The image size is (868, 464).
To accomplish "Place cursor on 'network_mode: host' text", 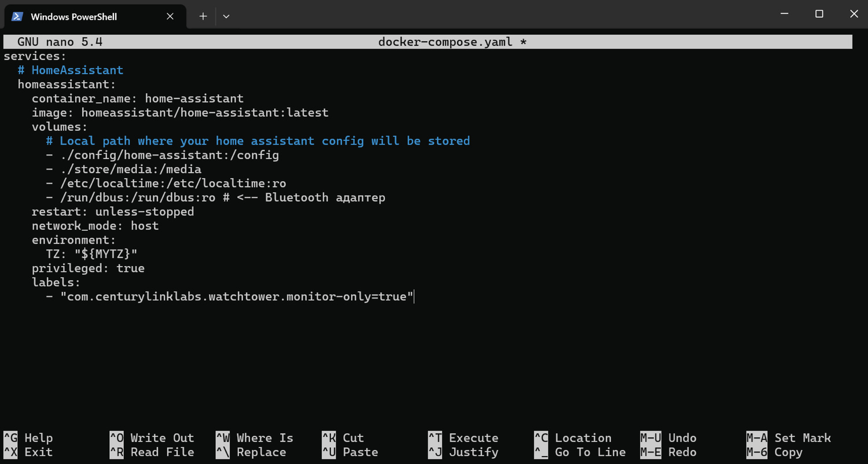I will pyautogui.click(x=95, y=226).
